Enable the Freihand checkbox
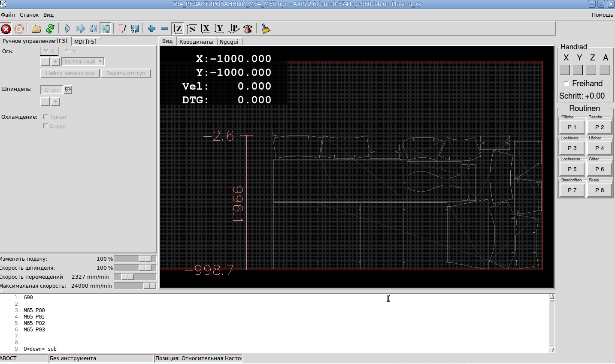 tap(566, 84)
